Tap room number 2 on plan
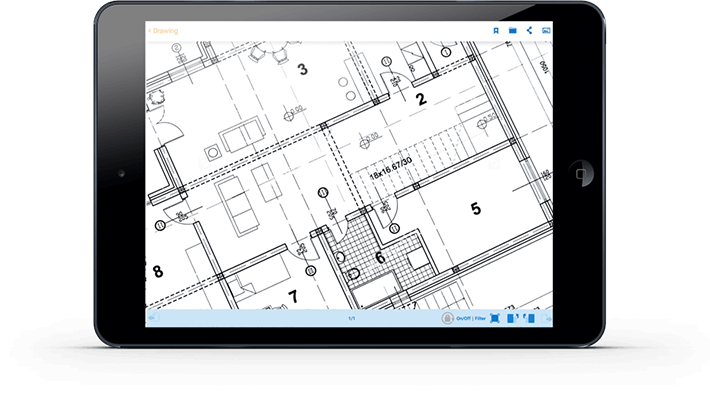Image resolution: width=710 pixels, height=395 pixels. tap(421, 99)
